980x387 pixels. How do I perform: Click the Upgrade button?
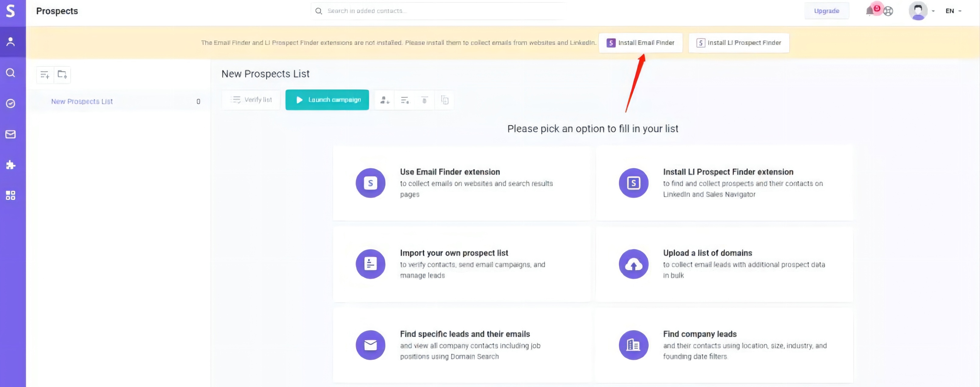click(x=826, y=11)
